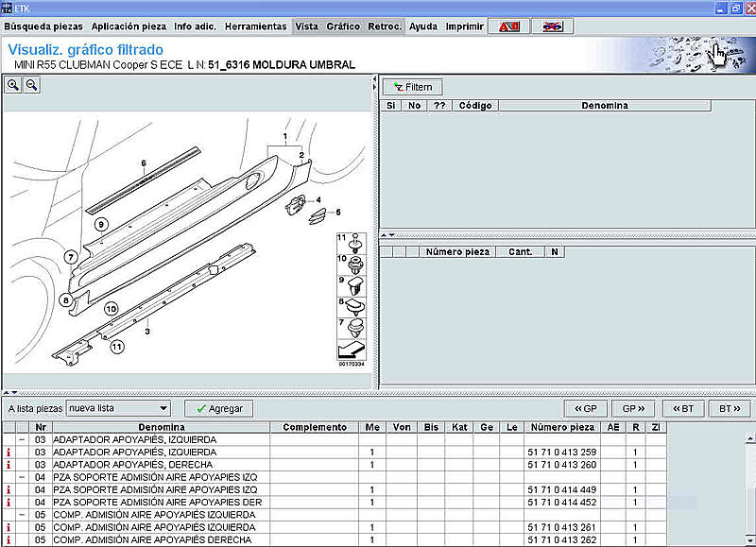Click the arrow icon below diagram legend
Image resolution: width=756 pixels, height=547 pixels.
352,350
